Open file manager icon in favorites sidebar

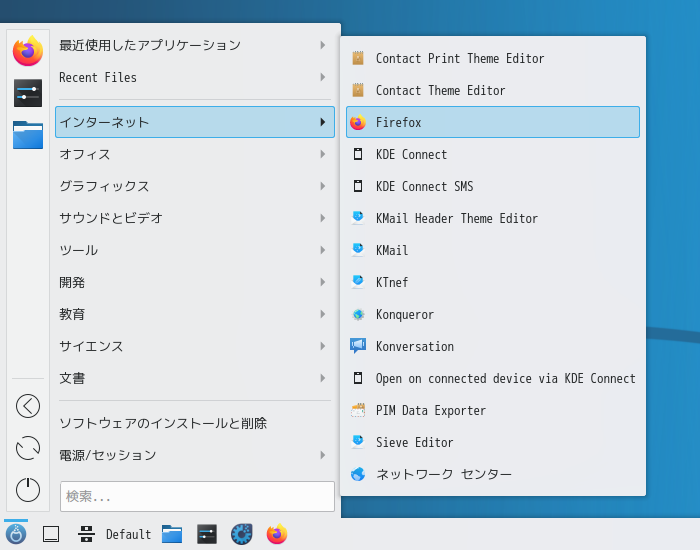click(x=28, y=135)
